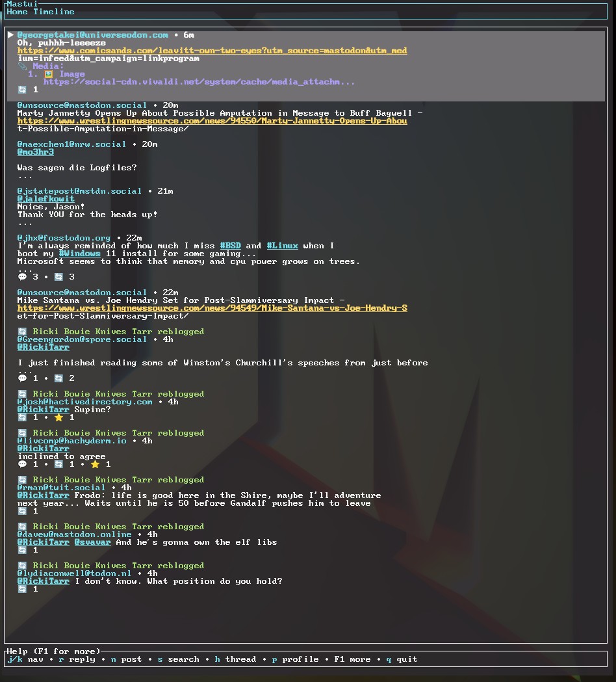The width and height of the screenshot is (616, 682).
Task: Open the social-cdn.vivaldi.net media attachment URL
Action: pos(199,82)
